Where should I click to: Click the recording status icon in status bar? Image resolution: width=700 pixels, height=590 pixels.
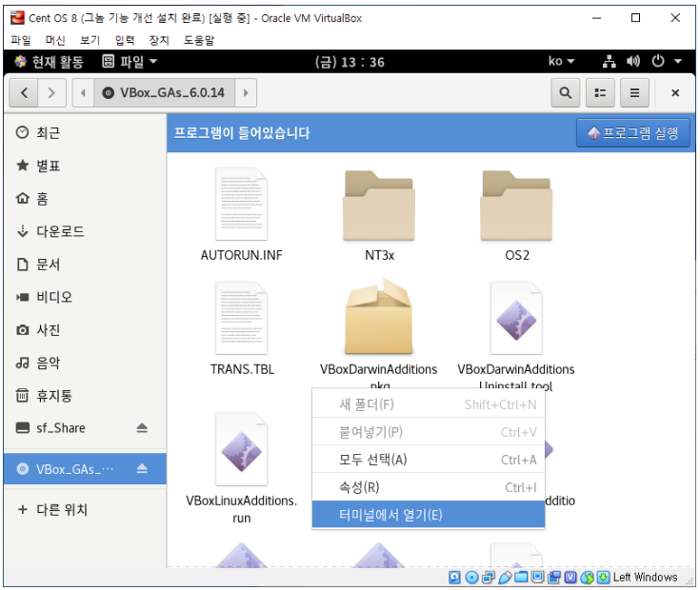pos(554,578)
